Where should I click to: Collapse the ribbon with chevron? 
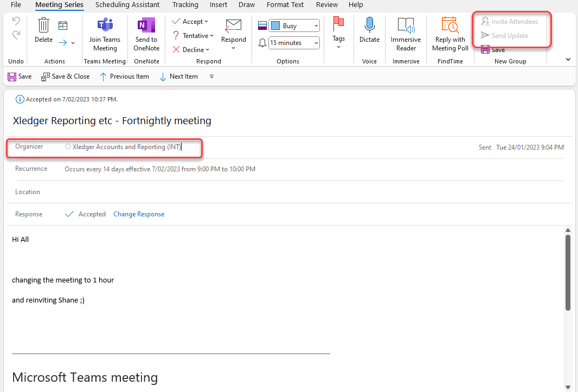[x=568, y=59]
